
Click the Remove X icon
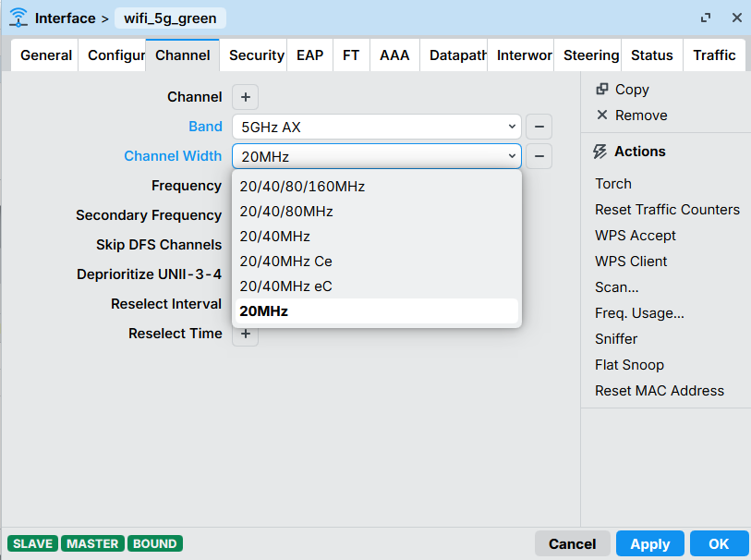pyautogui.click(x=602, y=115)
